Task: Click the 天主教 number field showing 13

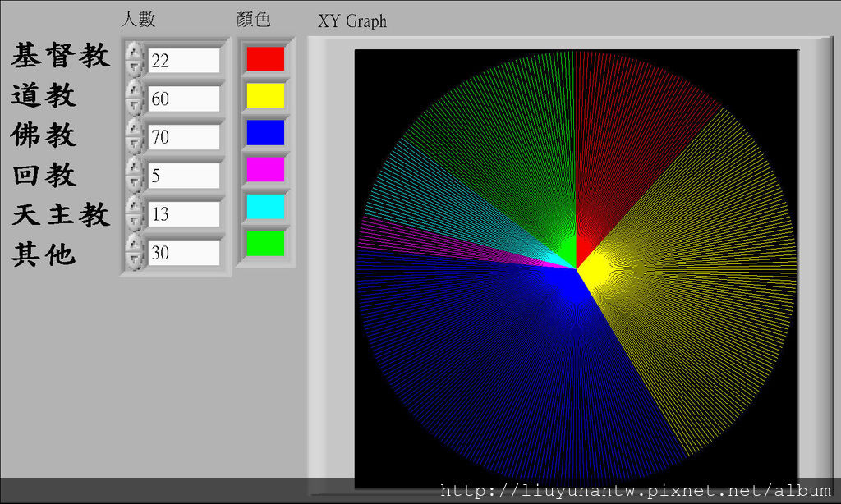Action: pyautogui.click(x=183, y=214)
